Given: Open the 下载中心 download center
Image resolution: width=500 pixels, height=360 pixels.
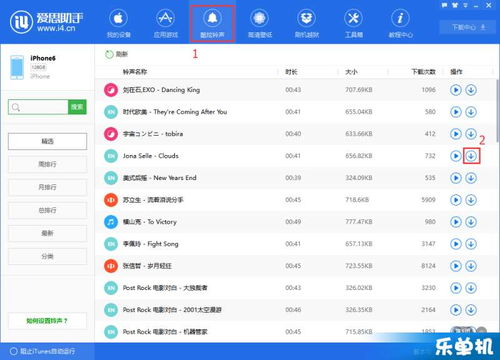Looking at the screenshot, I should 468,27.
